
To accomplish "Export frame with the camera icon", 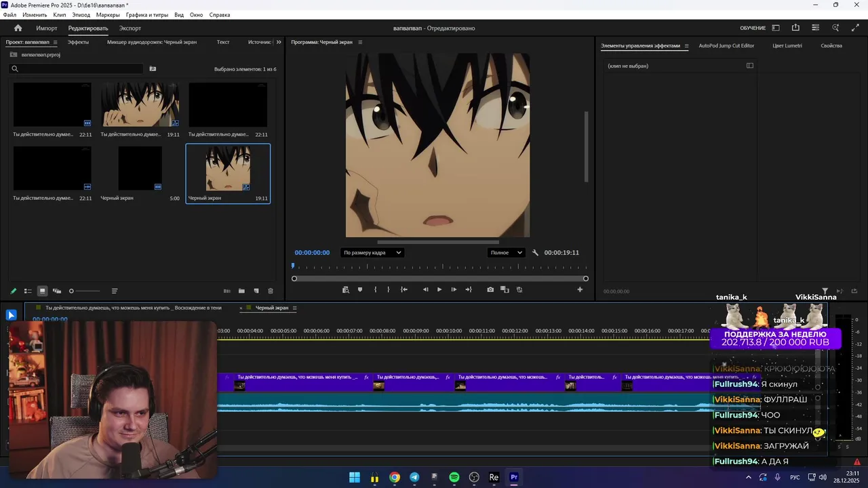I will (x=490, y=289).
